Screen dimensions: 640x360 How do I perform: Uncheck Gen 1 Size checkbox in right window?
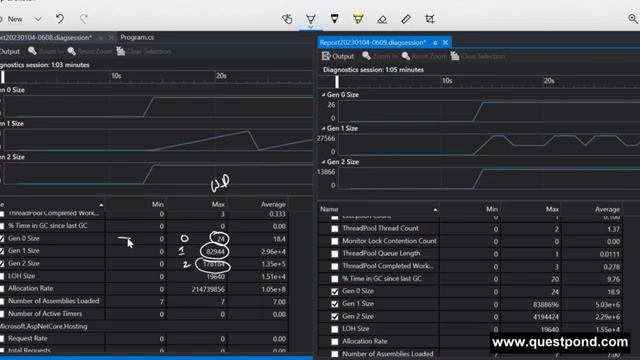tap(335, 304)
